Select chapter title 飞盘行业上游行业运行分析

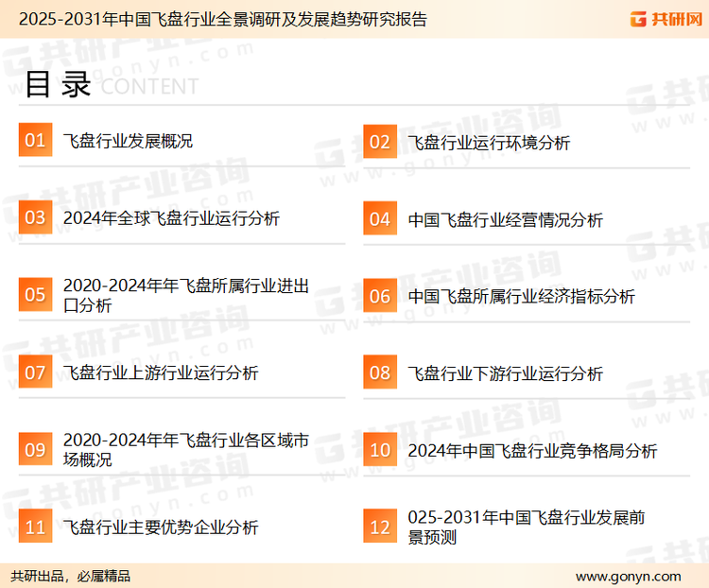(x=161, y=373)
